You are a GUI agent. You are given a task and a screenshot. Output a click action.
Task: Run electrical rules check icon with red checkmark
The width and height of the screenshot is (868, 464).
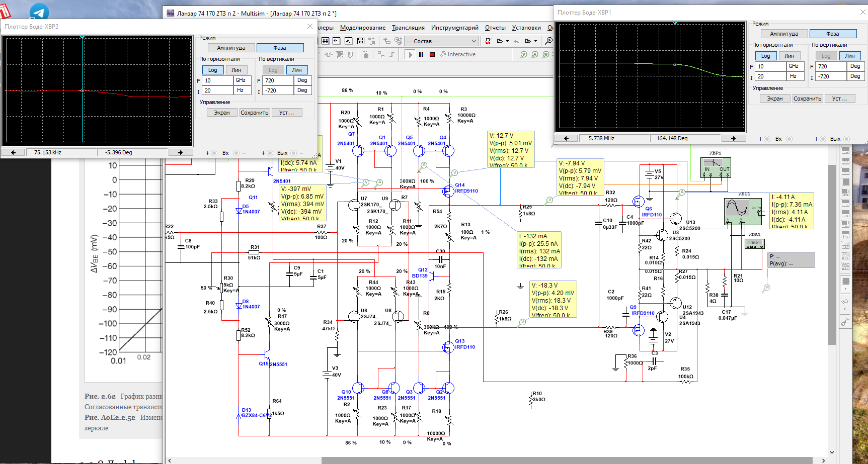(489, 41)
